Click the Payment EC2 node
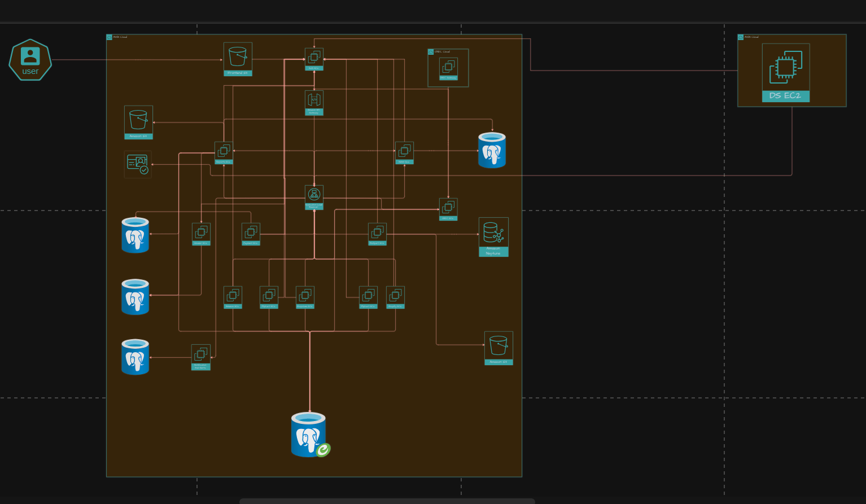 [251, 234]
